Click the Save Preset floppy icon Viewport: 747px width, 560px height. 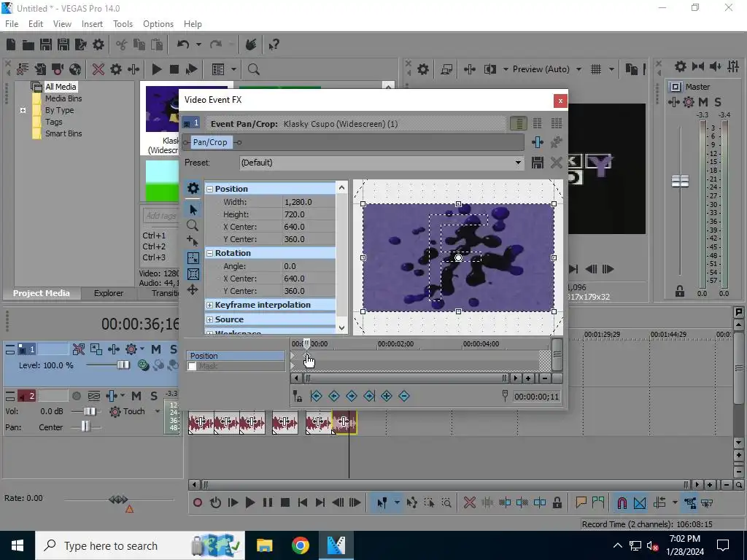click(538, 163)
